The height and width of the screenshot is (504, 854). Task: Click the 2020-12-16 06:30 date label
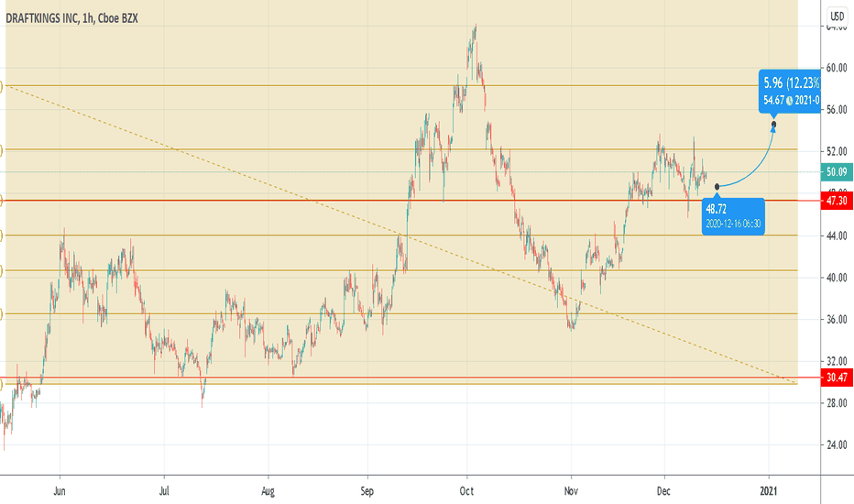point(733,224)
